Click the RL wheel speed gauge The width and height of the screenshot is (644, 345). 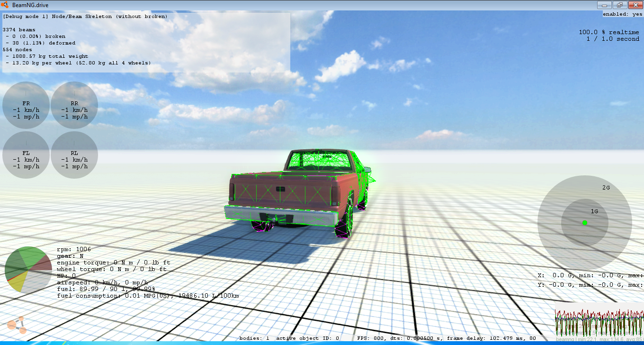pyautogui.click(x=74, y=155)
